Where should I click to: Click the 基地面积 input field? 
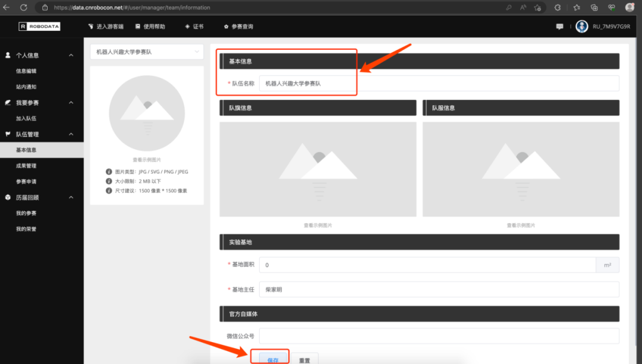click(427, 265)
